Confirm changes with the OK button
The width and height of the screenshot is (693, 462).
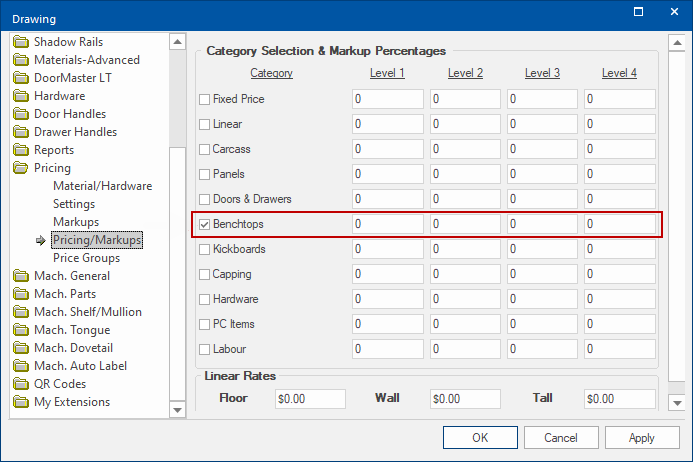[480, 438]
